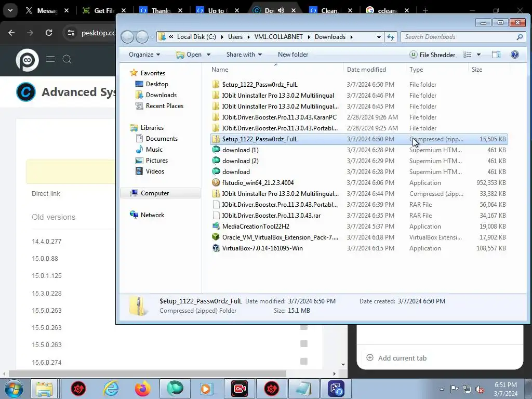Click the pesktop site logo
Viewport: 532px width, 399px height.
tap(27, 60)
